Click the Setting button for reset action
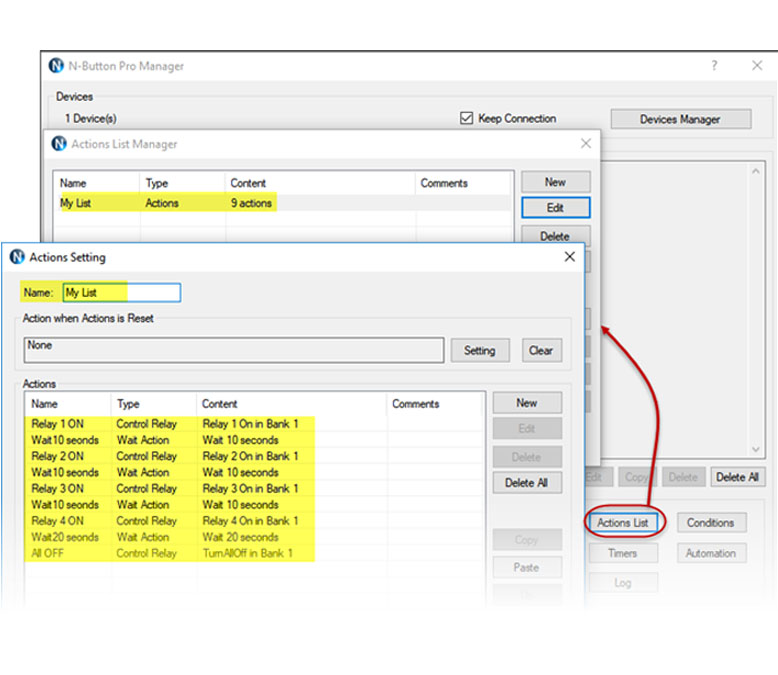The image size is (778, 675). 480,350
